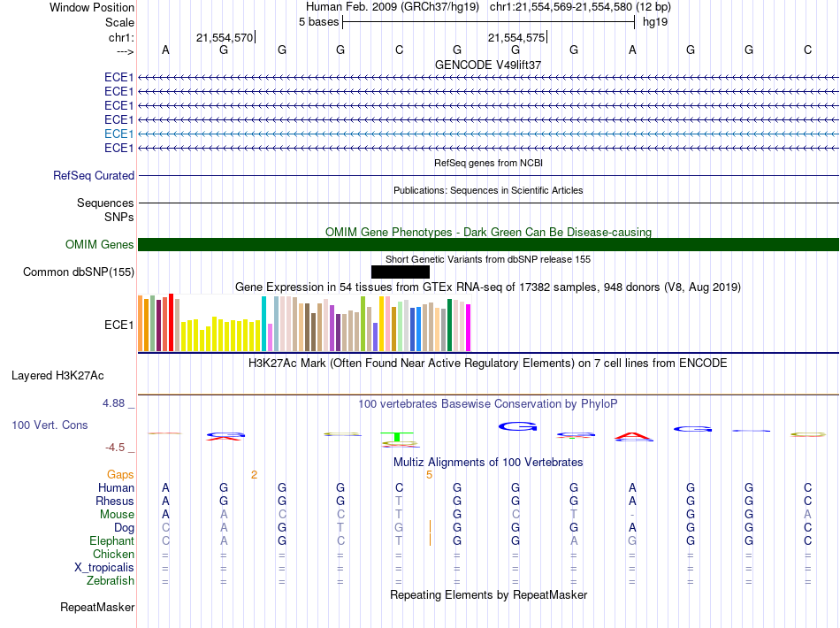This screenshot has height=628, width=840.
Task: Click the magenta bar in GTEx expression chart
Action: (x=469, y=327)
